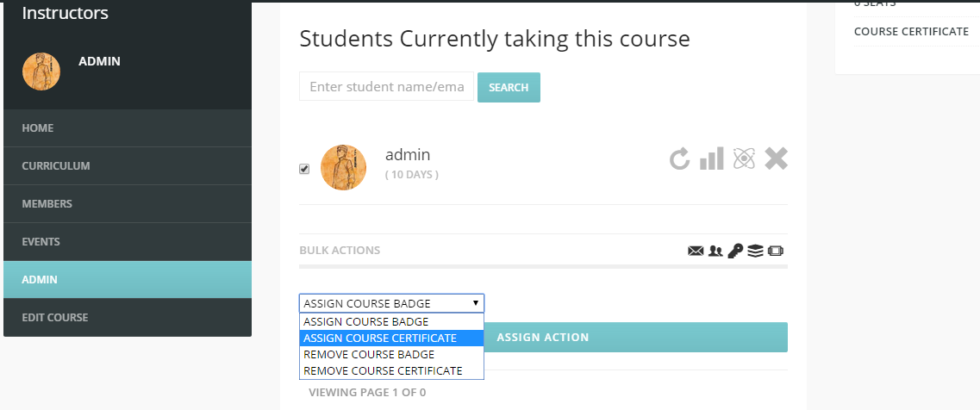Viewport: 980px width, 410px height.
Task: Go to Edit Course in sidebar
Action: [128, 318]
